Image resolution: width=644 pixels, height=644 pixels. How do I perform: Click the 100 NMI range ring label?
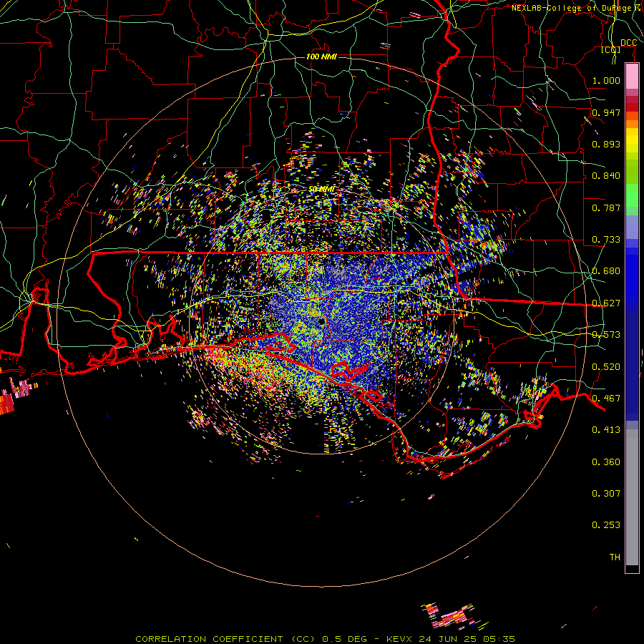pos(321,57)
